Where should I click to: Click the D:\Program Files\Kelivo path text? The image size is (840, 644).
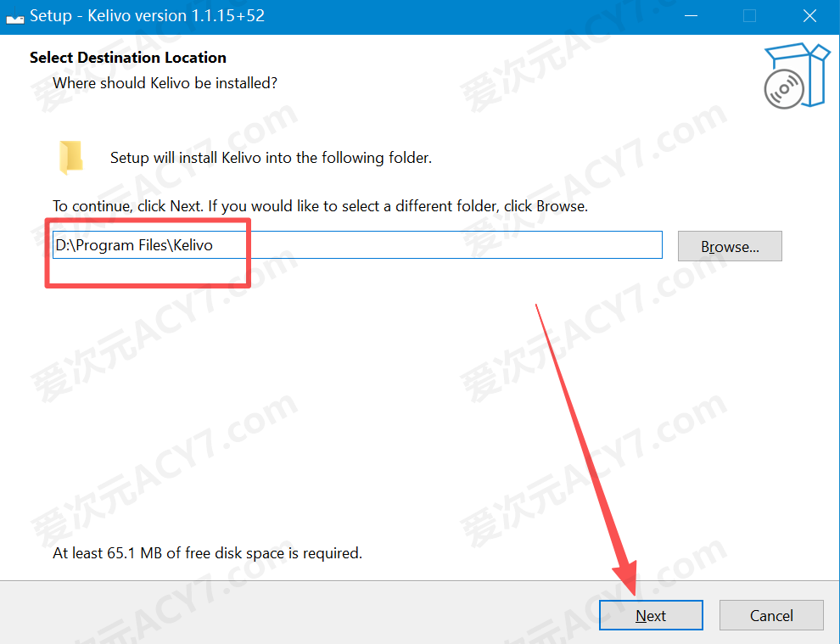[134, 245]
